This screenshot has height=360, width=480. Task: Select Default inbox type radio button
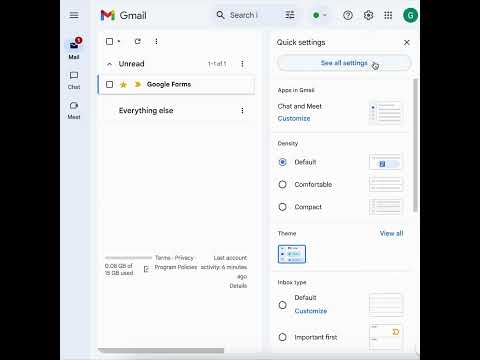(x=282, y=305)
